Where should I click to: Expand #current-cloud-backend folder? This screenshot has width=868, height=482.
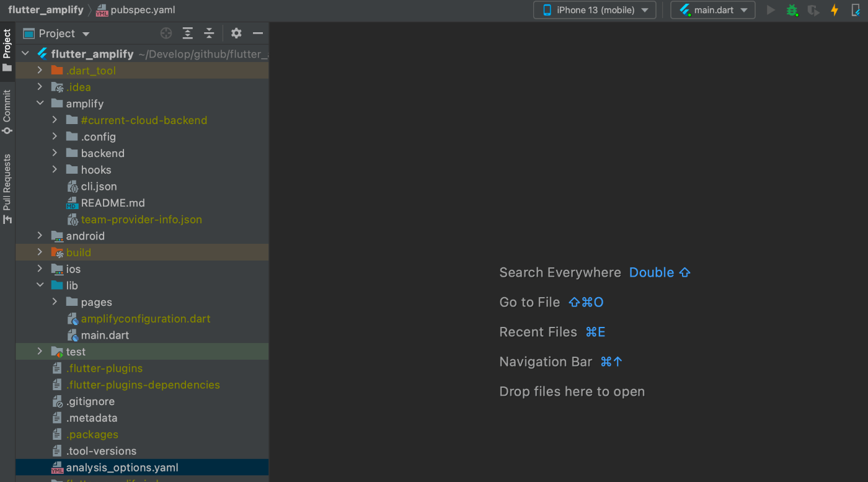(x=55, y=120)
